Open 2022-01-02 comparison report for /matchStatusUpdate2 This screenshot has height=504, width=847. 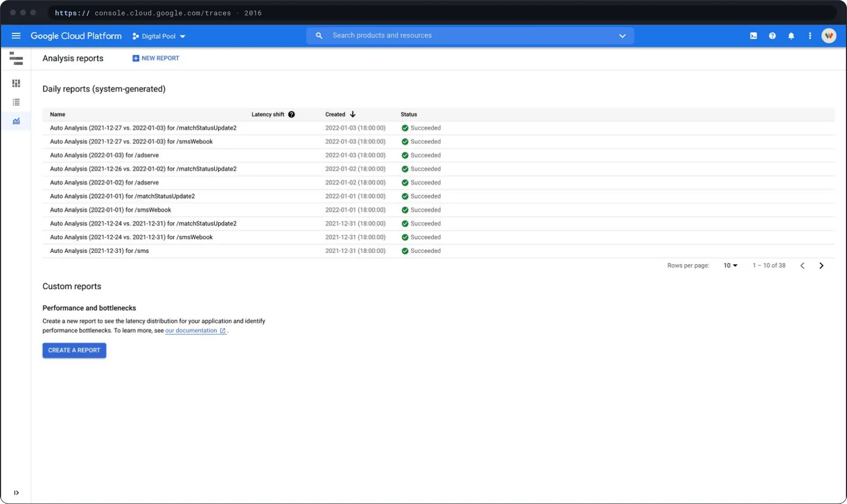143,169
